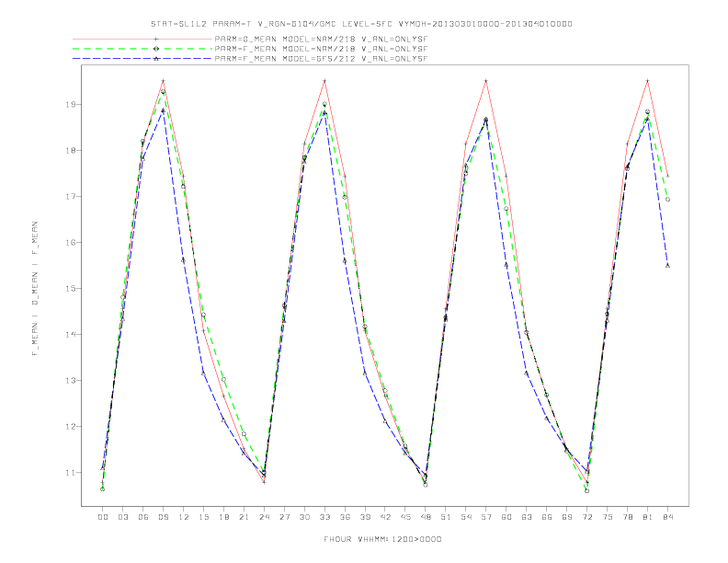Screen dimensions: 728x563
Task: Click the red plus data point at hour 84
Action: coord(667,176)
